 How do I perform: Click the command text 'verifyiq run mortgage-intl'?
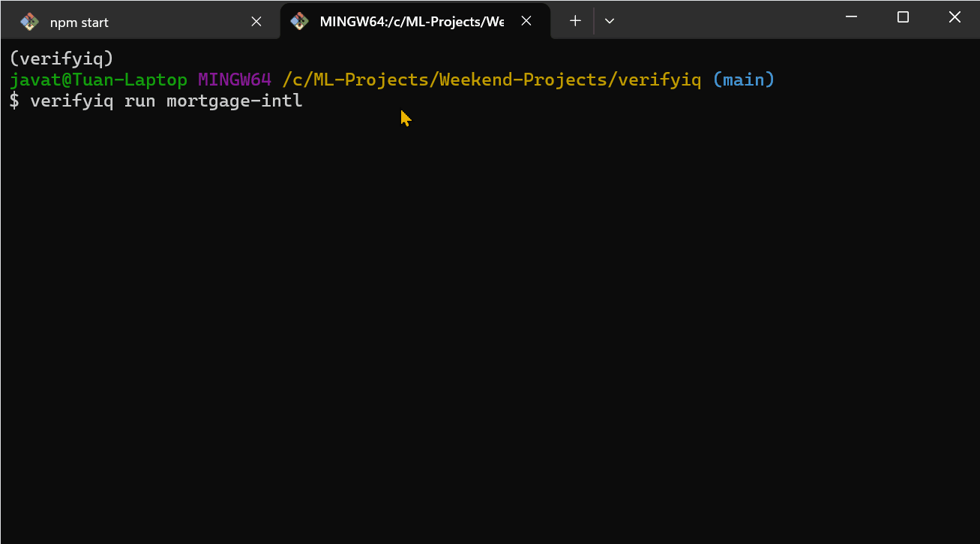(166, 101)
